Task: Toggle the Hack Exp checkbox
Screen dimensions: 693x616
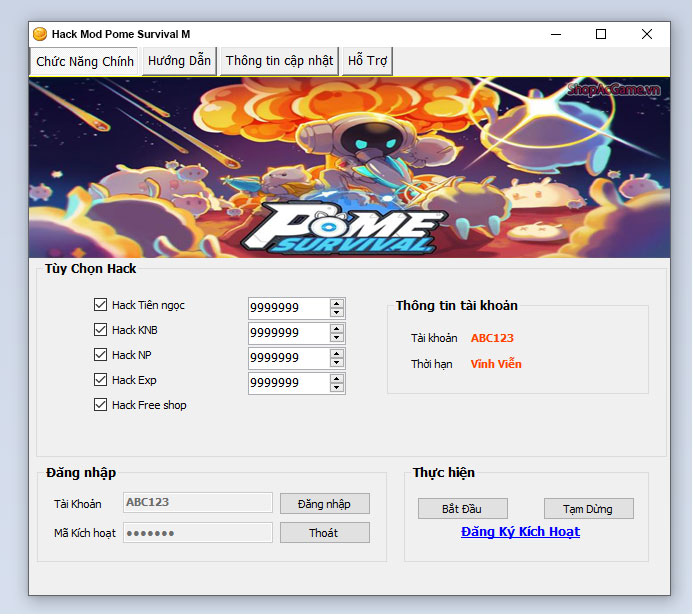Action: tap(100, 380)
